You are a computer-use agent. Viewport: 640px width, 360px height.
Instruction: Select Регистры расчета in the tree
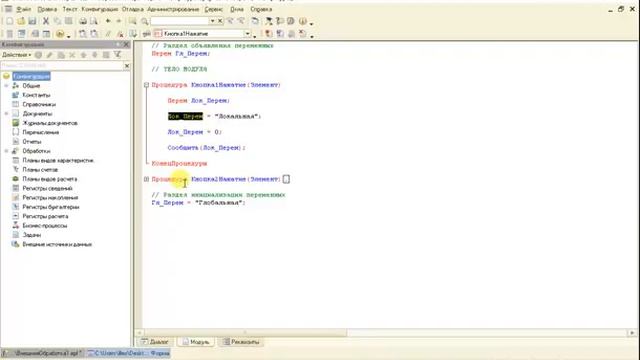pos(45,216)
